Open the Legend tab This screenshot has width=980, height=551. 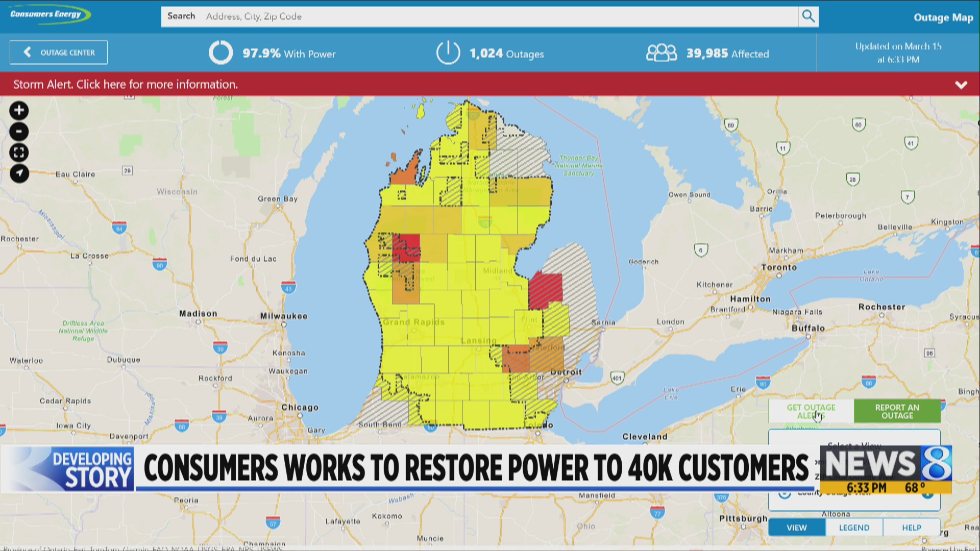click(854, 528)
